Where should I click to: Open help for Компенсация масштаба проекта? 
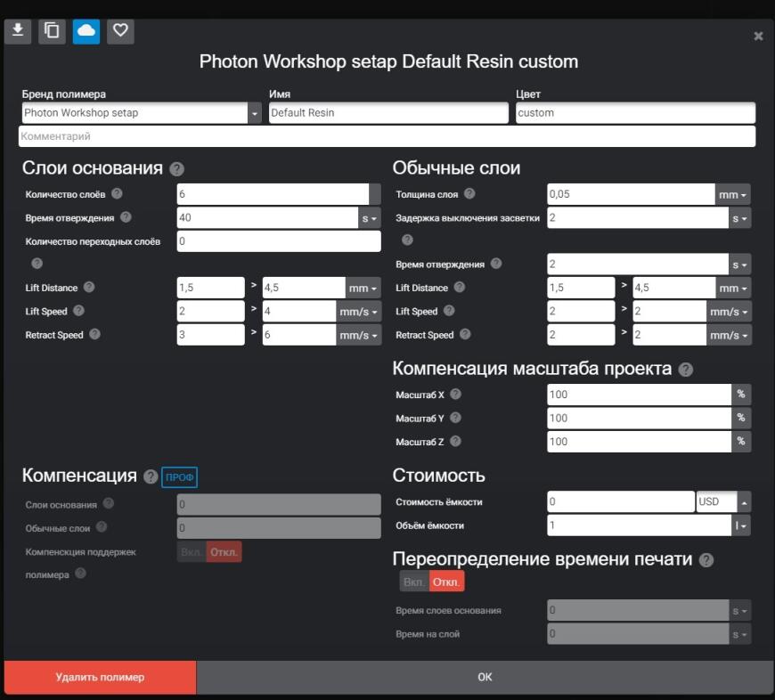tap(686, 370)
